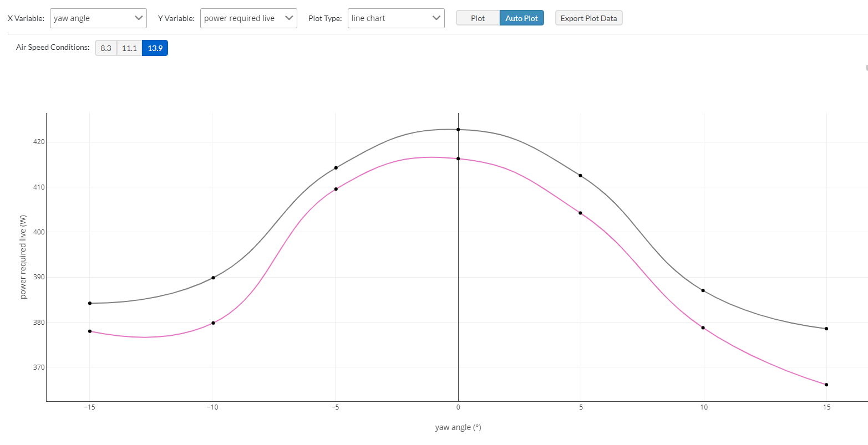The image size is (868, 445).
Task: Click gray line data point at 10° yaw
Action: pyautogui.click(x=703, y=290)
